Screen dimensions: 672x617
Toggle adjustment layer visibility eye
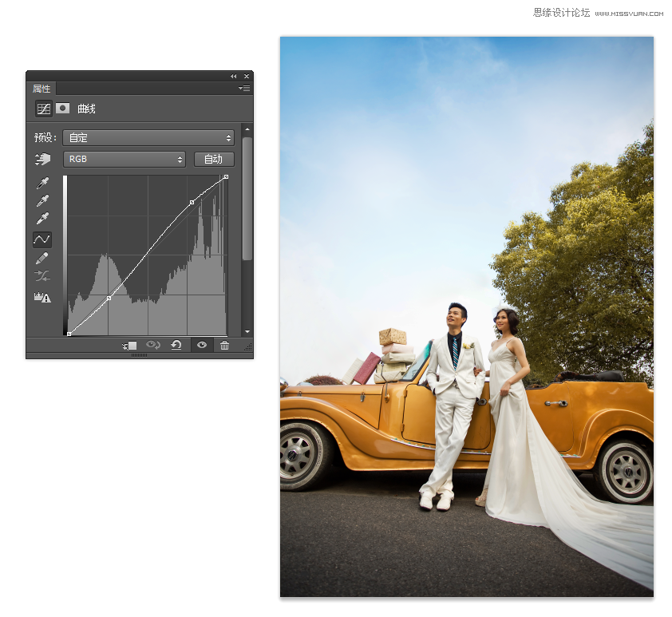(x=202, y=345)
